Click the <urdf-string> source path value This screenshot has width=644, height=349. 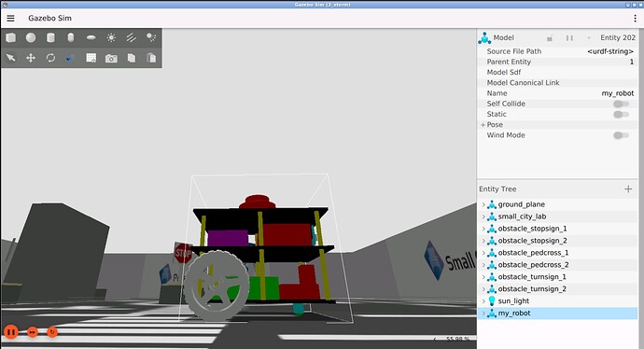pos(610,51)
